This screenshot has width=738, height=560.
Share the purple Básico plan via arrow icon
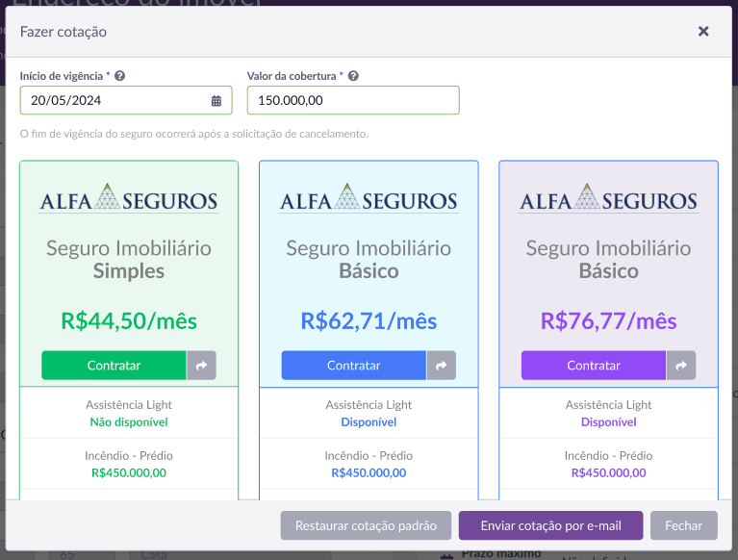(681, 366)
